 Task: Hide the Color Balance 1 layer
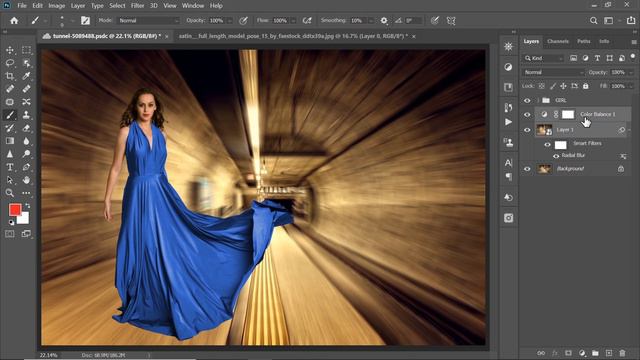(x=527, y=115)
